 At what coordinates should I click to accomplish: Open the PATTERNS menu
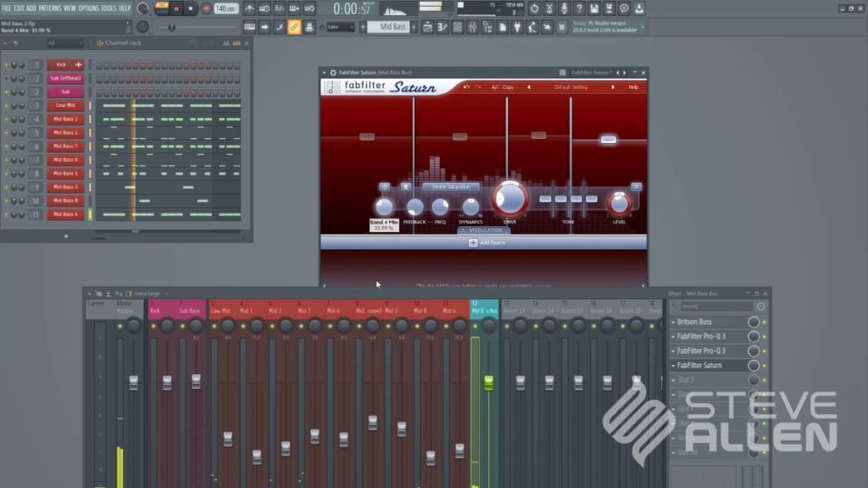click(x=50, y=8)
